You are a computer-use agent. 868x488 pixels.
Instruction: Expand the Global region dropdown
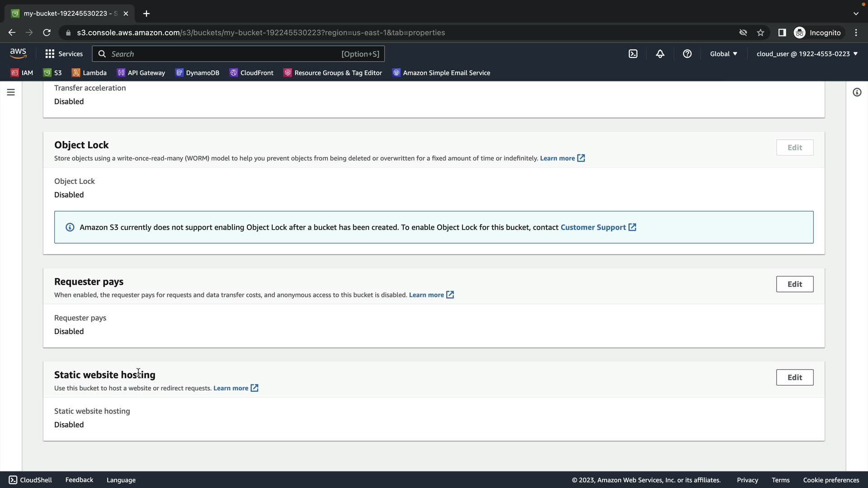coord(723,54)
